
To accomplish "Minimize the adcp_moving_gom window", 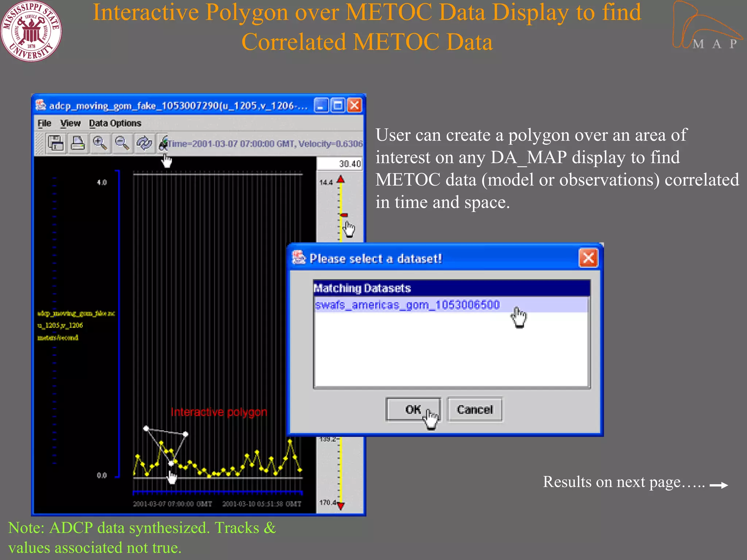I will click(x=321, y=105).
